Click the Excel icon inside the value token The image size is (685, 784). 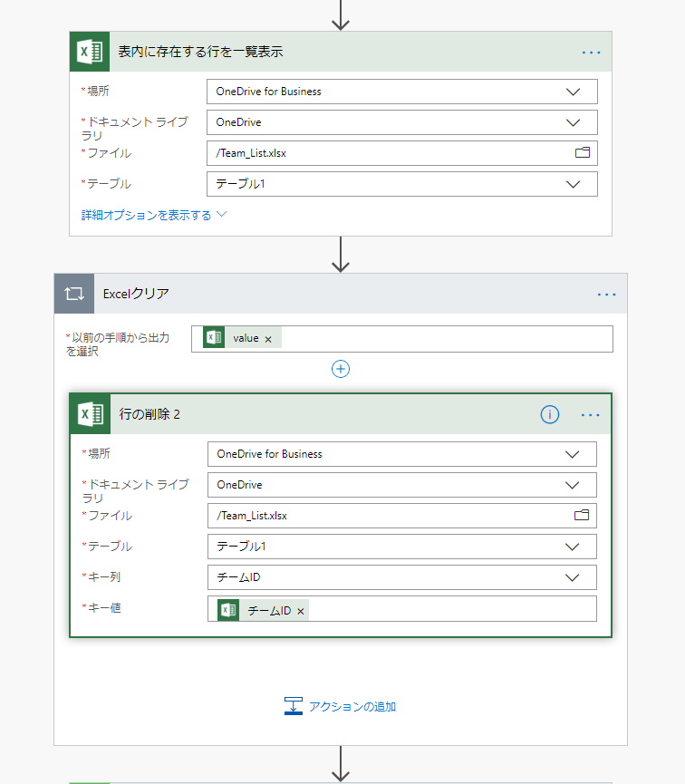(x=212, y=336)
